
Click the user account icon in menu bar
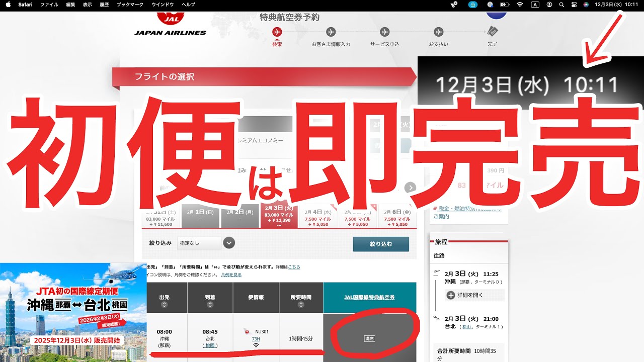click(x=549, y=4)
